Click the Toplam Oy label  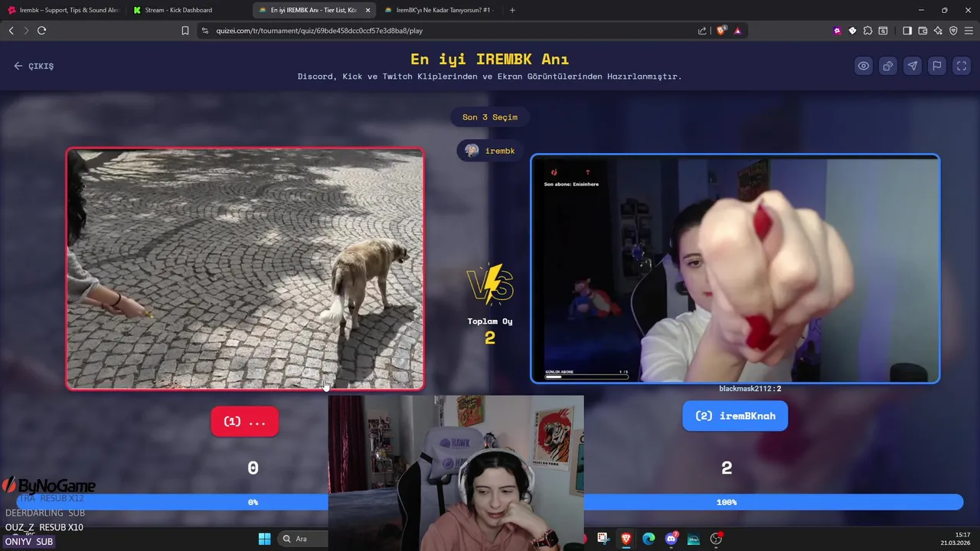490,321
